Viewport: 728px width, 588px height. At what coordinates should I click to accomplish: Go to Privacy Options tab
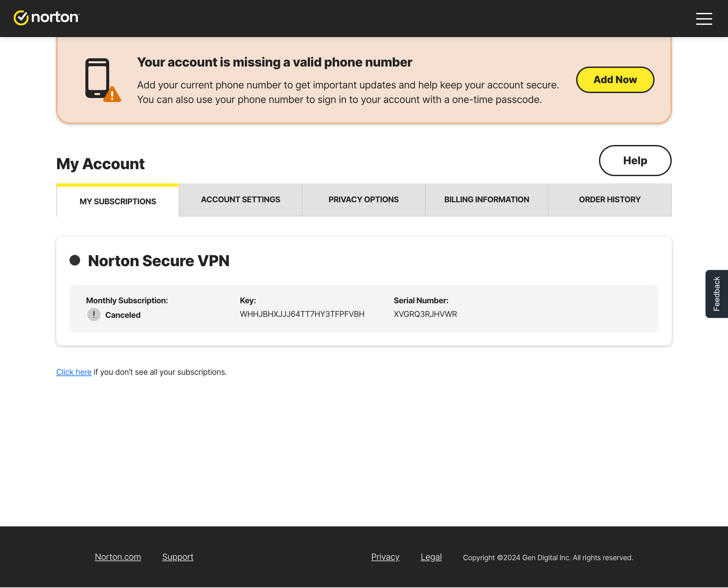[363, 200]
